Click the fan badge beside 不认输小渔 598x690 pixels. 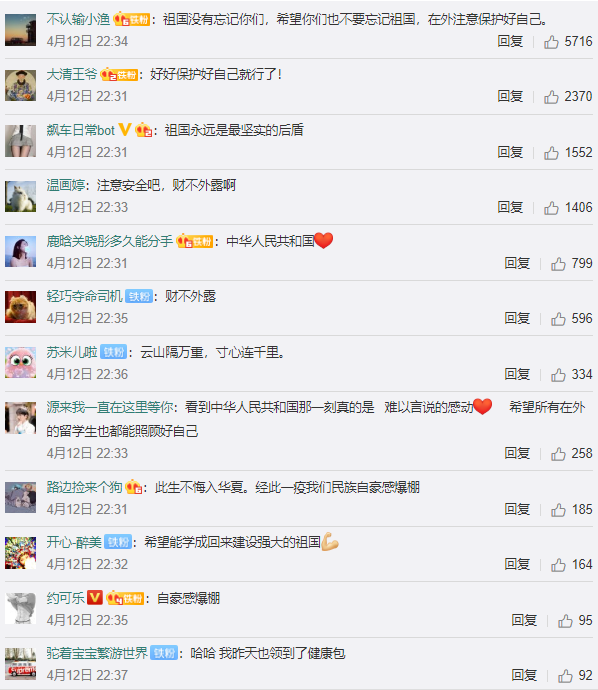[132, 19]
